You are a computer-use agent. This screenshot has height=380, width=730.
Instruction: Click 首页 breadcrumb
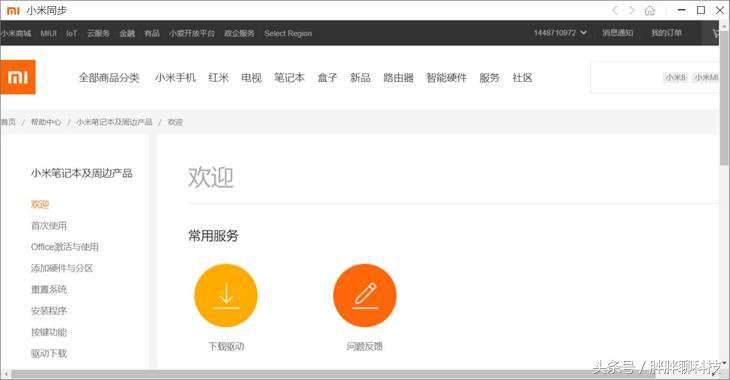[x=8, y=122]
